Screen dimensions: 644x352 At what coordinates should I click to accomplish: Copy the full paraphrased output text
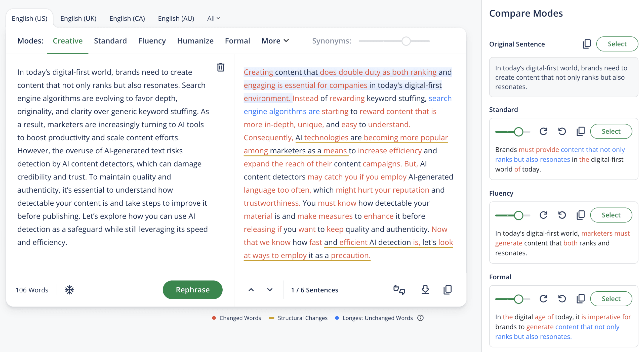(448, 290)
